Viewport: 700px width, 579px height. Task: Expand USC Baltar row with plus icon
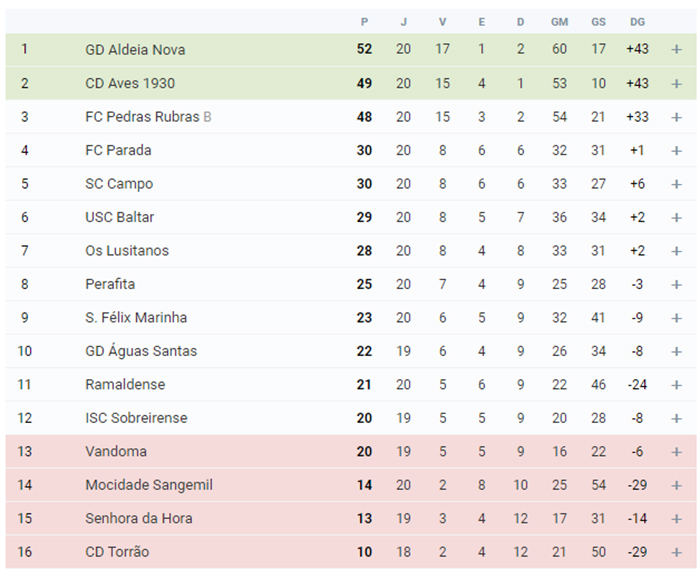pyautogui.click(x=676, y=217)
